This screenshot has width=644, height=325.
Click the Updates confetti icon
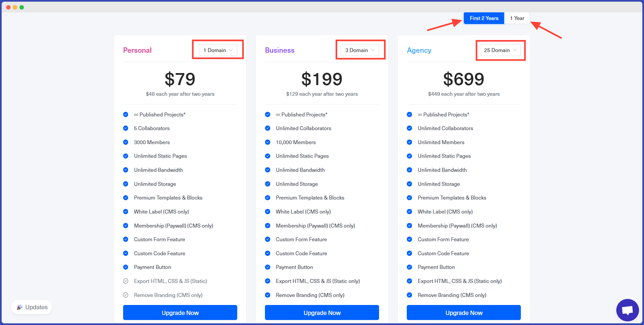point(20,307)
